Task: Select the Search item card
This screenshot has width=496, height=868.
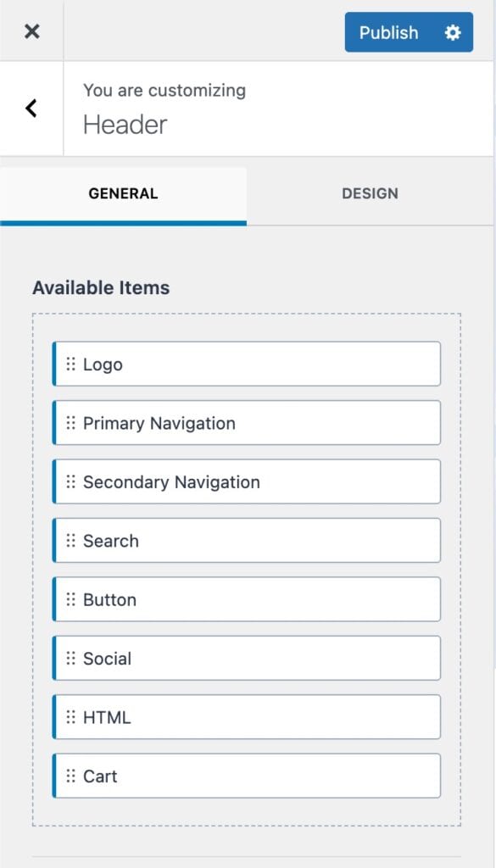Action: [246, 540]
